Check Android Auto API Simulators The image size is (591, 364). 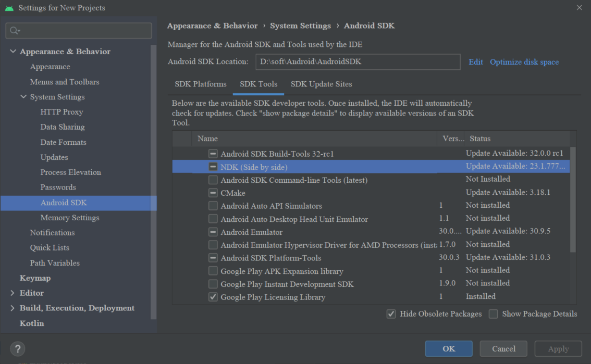tap(213, 206)
